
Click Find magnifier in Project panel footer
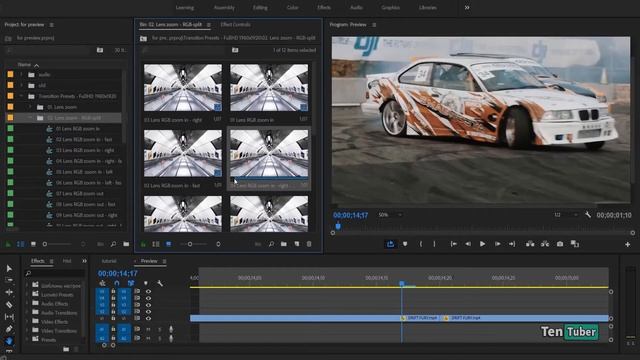113,244
